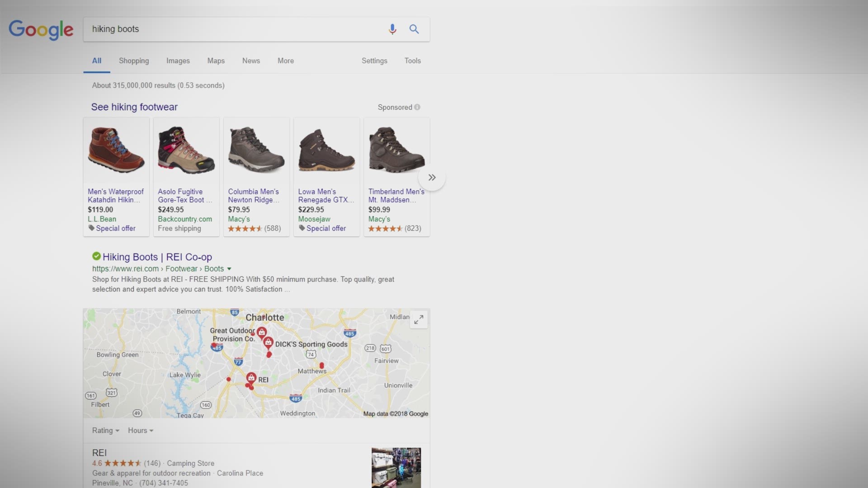The width and height of the screenshot is (868, 488).
Task: Switch to the Shopping tab
Action: (x=134, y=61)
